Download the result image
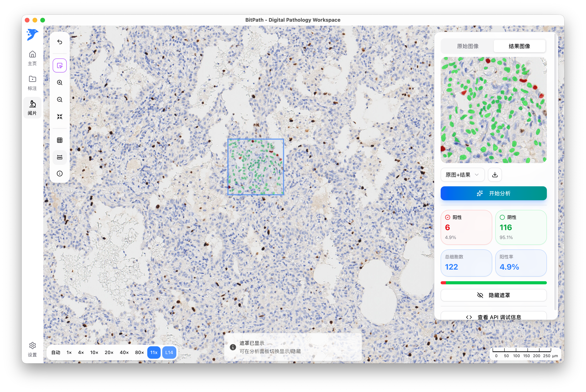 495,175
